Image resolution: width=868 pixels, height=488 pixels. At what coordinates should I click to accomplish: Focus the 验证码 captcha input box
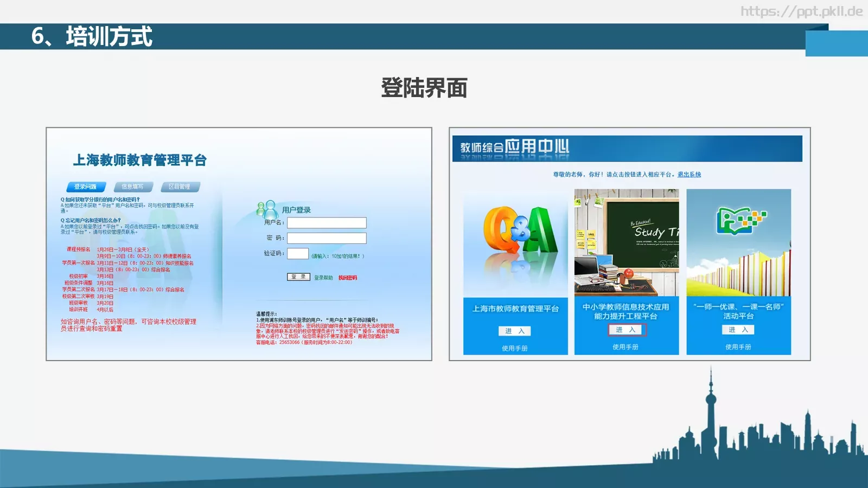pos(298,254)
